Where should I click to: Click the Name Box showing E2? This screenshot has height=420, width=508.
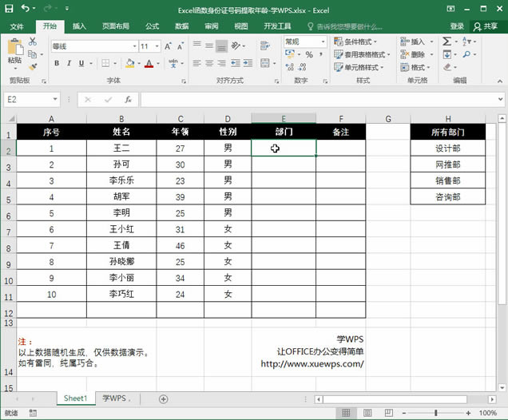[28, 100]
